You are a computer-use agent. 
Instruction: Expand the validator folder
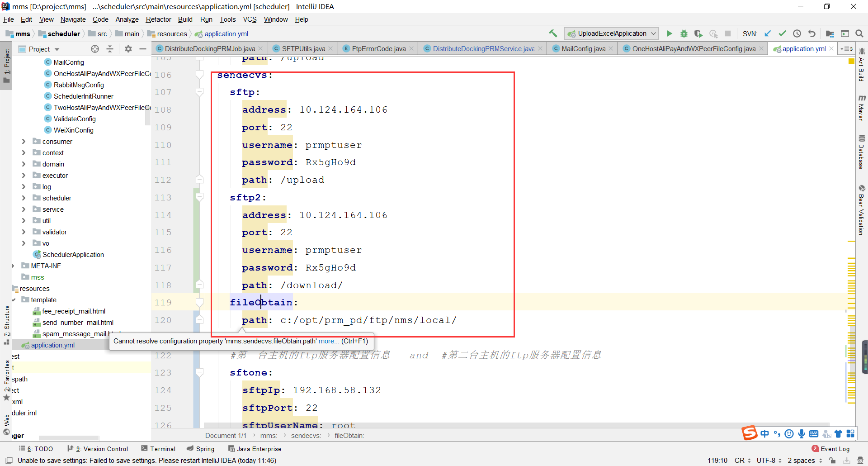coord(24,232)
